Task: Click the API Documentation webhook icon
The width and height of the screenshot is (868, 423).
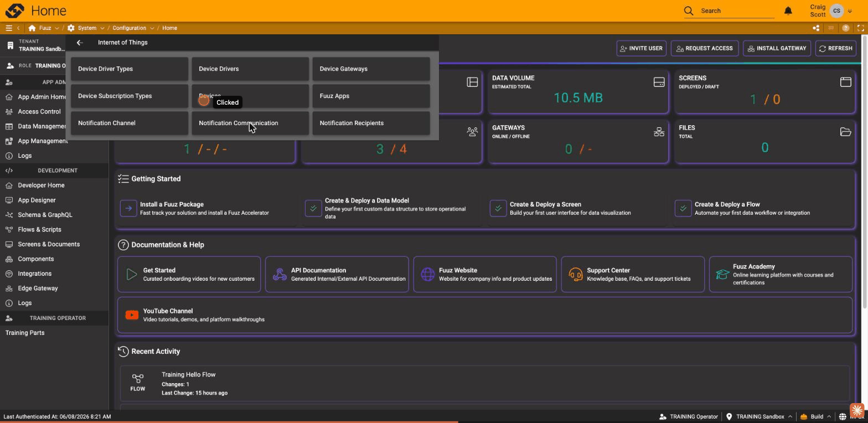Action: (280, 274)
